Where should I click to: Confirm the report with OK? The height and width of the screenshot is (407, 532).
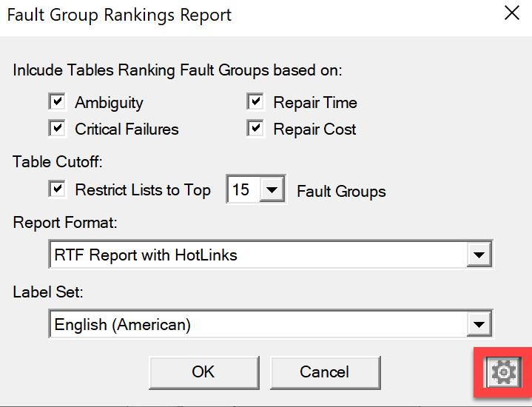coord(204,372)
